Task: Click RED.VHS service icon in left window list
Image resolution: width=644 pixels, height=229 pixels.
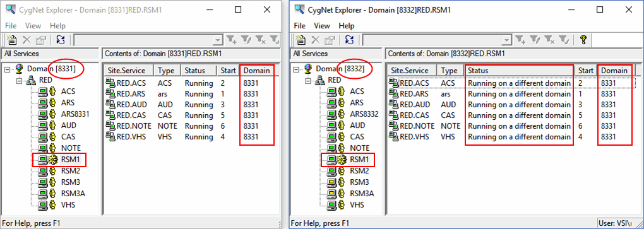Action: click(x=110, y=137)
